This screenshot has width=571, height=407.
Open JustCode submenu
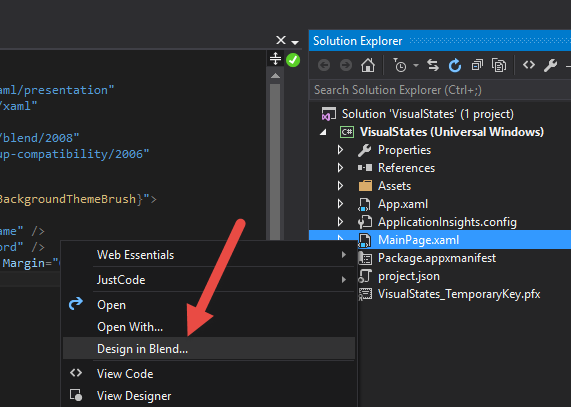coord(209,280)
